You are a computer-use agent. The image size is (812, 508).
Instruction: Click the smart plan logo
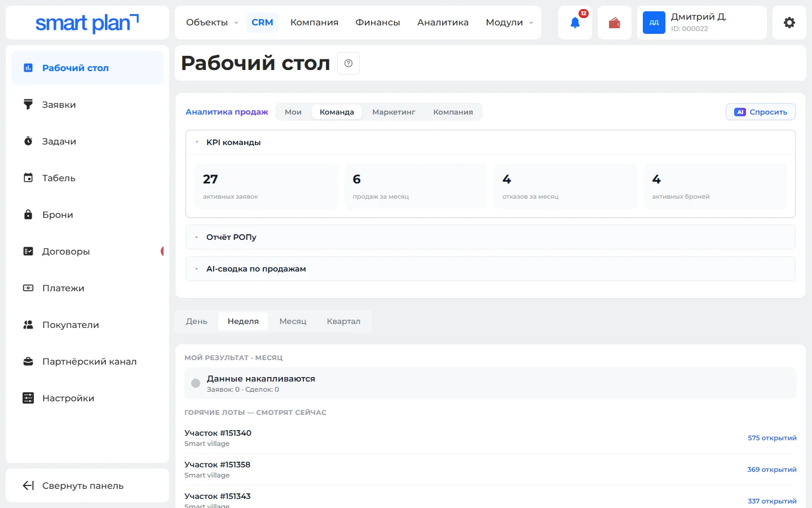coord(87,23)
